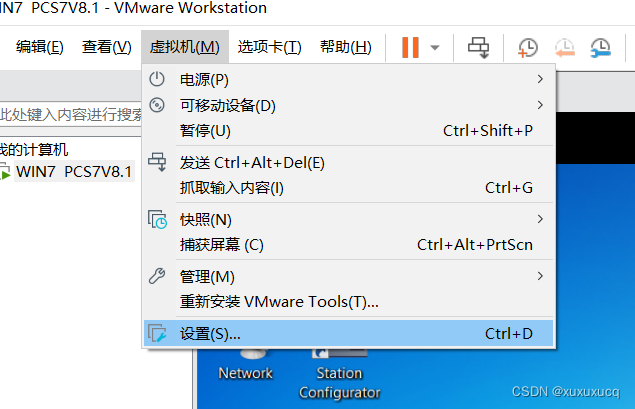This screenshot has width=635, height=409.
Task: Expand the 可移动设备(D) submenu arrow
Action: [540, 105]
